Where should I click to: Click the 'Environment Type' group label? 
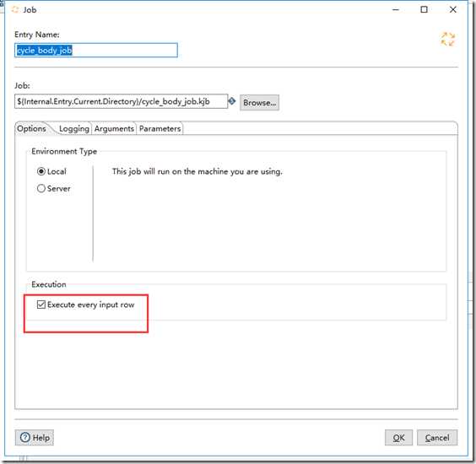point(64,151)
